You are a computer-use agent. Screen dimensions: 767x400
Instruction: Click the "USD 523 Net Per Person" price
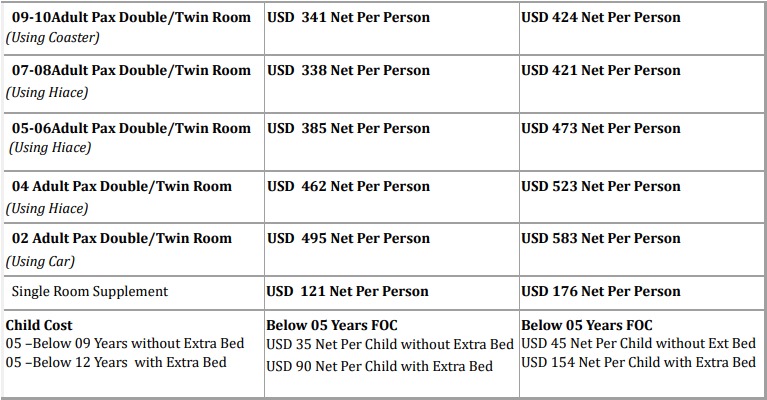tap(601, 186)
